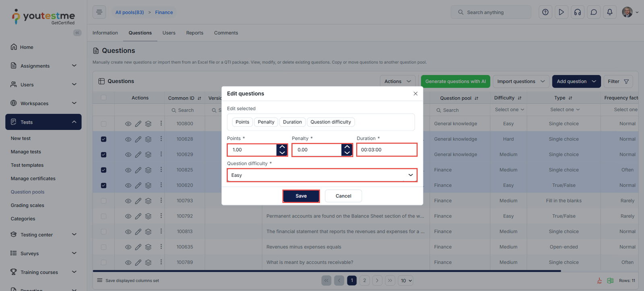The image size is (644, 291).
Task: Edit question 100793 with pencil icon
Action: (x=138, y=201)
